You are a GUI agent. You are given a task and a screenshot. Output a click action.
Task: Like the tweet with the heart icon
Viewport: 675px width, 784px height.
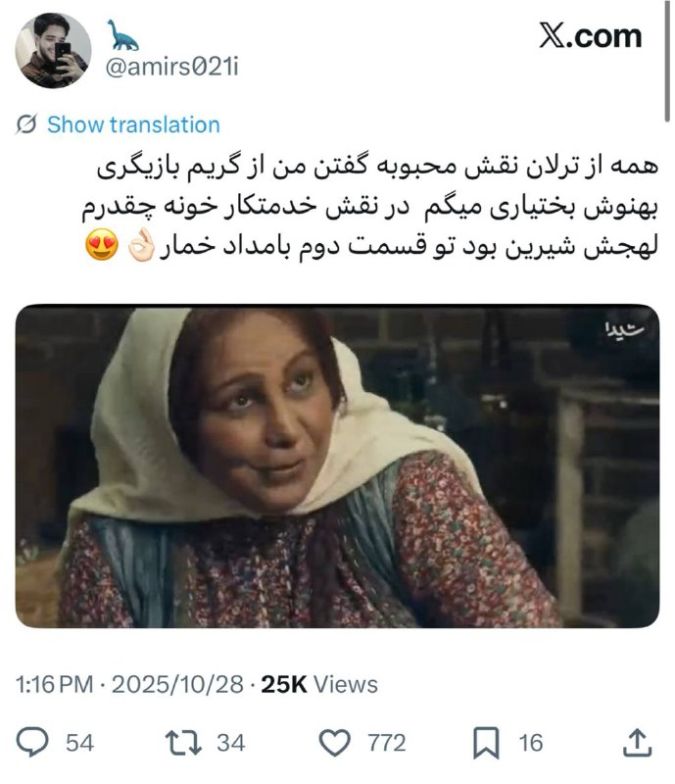(334, 743)
